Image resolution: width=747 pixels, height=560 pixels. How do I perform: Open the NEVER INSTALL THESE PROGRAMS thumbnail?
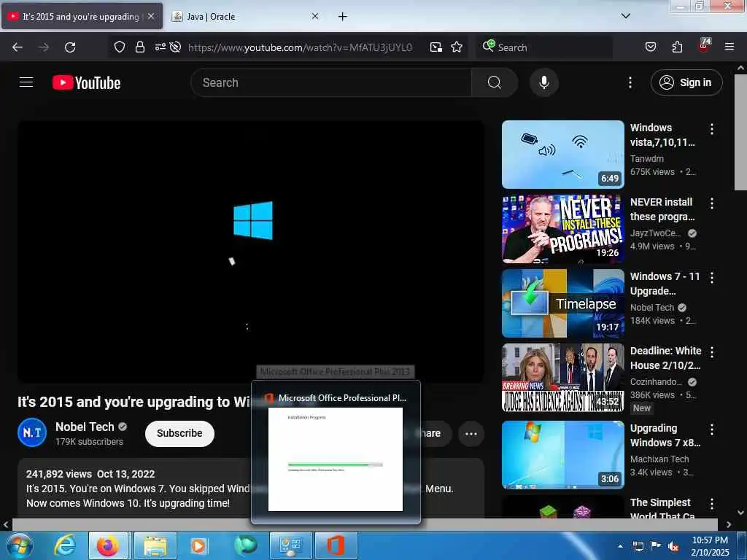coord(562,228)
